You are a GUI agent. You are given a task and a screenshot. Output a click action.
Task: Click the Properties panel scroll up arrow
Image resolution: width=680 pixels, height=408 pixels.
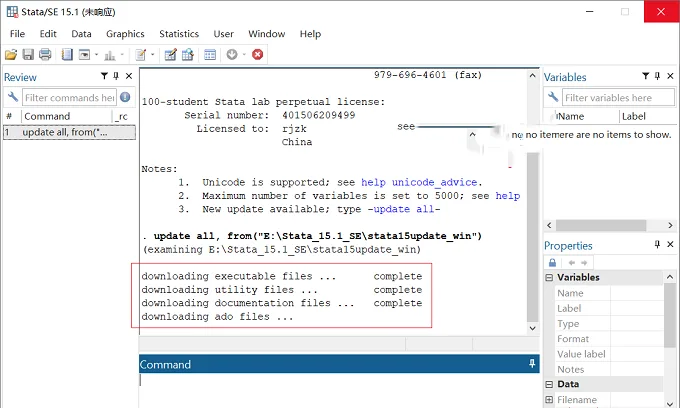(x=670, y=277)
